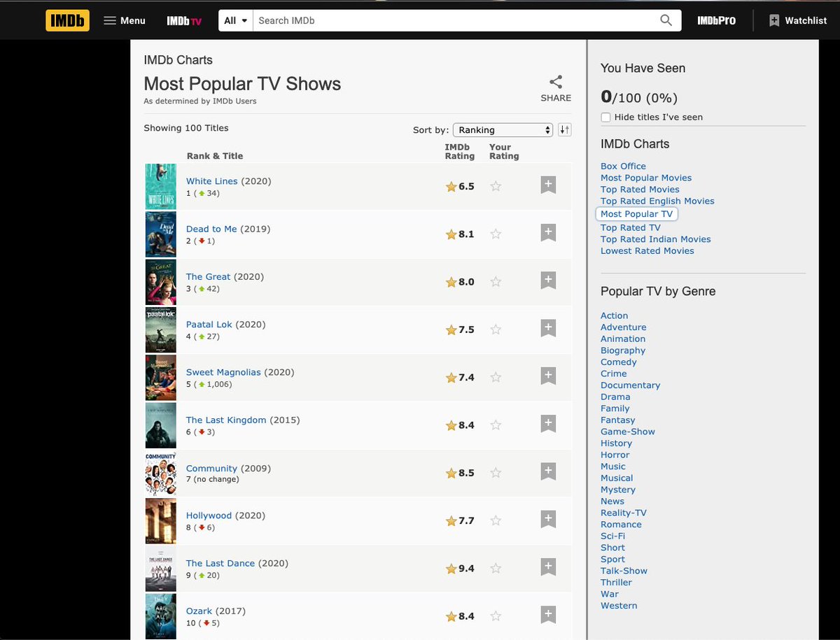Click the search magnifier icon
Viewport: 840px width, 640px height.
[666, 20]
